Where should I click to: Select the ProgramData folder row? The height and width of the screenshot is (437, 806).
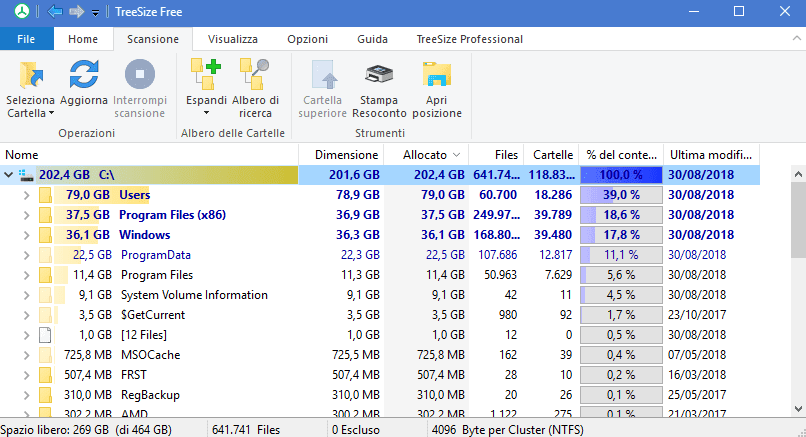point(155,255)
